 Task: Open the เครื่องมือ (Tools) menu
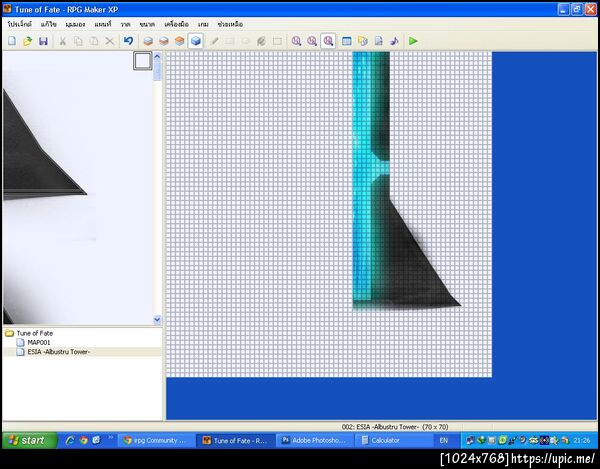(x=176, y=24)
